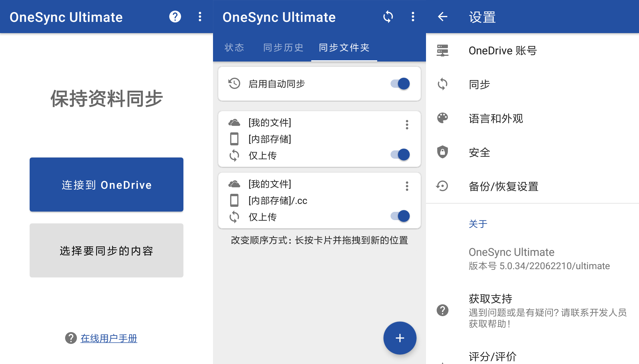Tap the sync refresh icon in the toolbar
Screen dimensions: 639x364
tap(388, 17)
